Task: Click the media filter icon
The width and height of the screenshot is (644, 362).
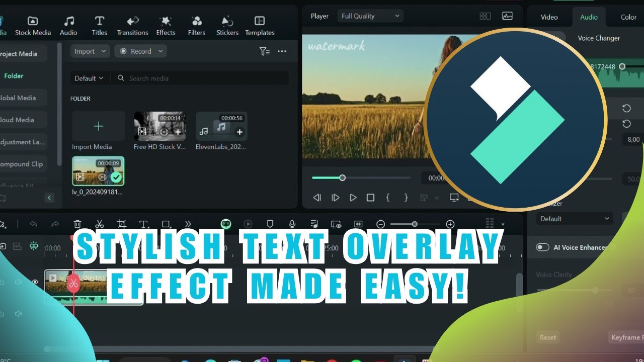Action: point(264,51)
